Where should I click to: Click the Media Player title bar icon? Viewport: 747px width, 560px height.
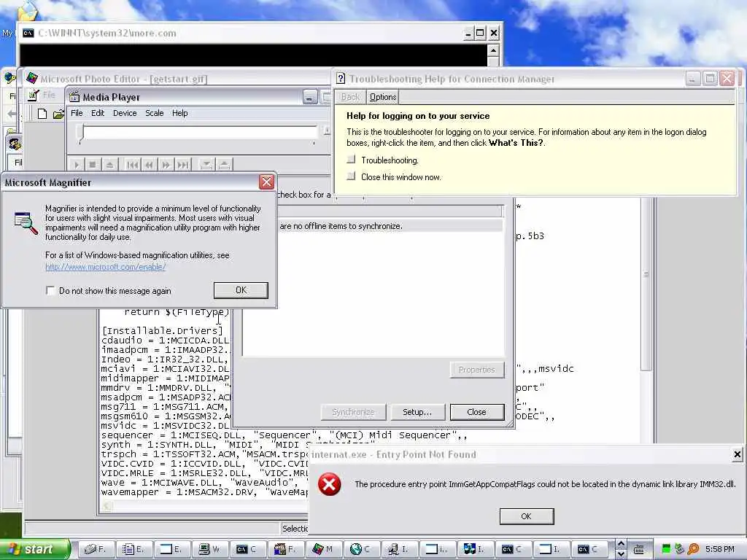pyautogui.click(x=74, y=97)
